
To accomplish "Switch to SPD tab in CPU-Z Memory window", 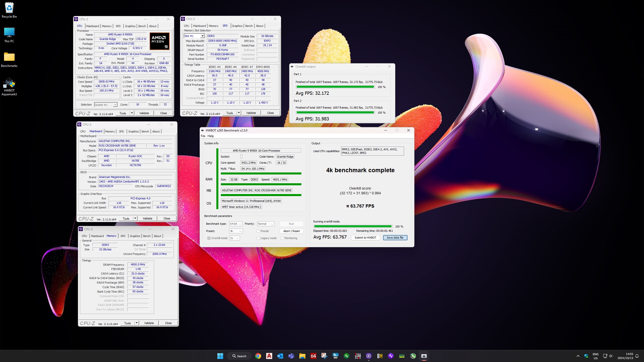I will tap(123, 236).
